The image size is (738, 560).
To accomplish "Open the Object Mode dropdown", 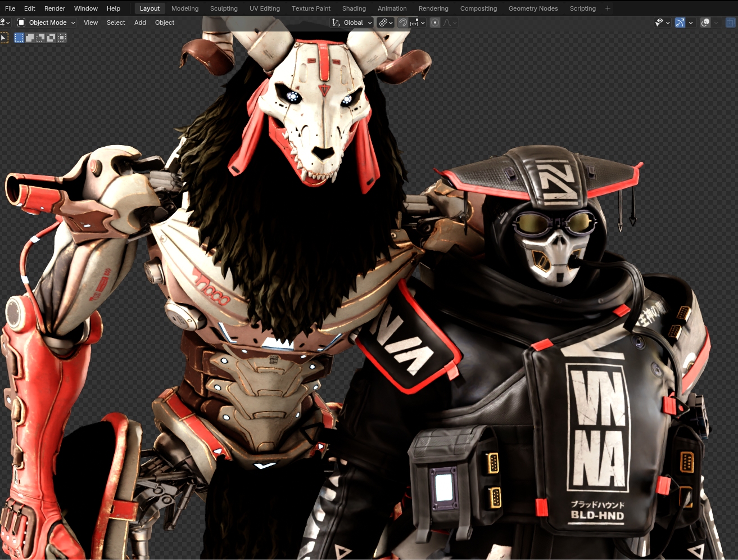I will point(47,22).
